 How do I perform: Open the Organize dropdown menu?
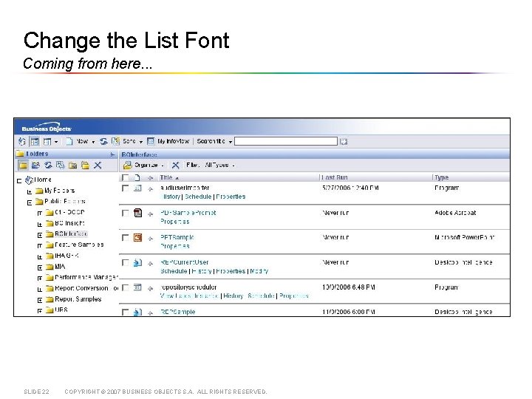(x=163, y=166)
